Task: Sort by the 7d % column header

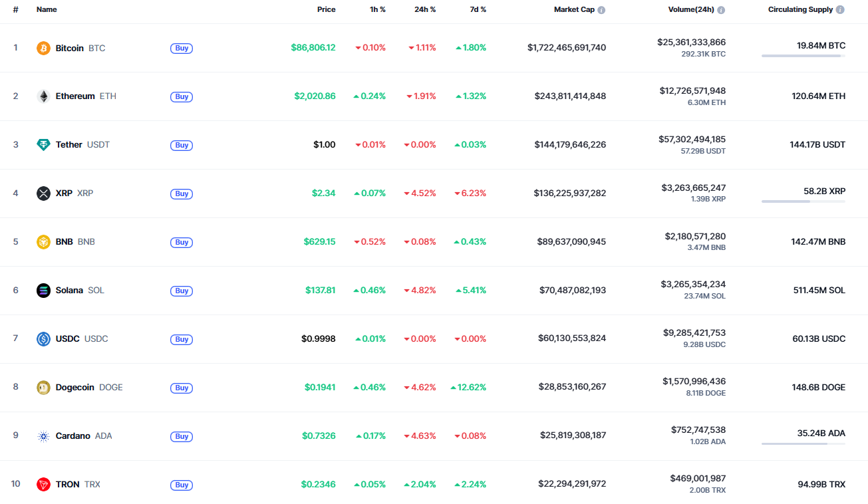Action: 478,10
